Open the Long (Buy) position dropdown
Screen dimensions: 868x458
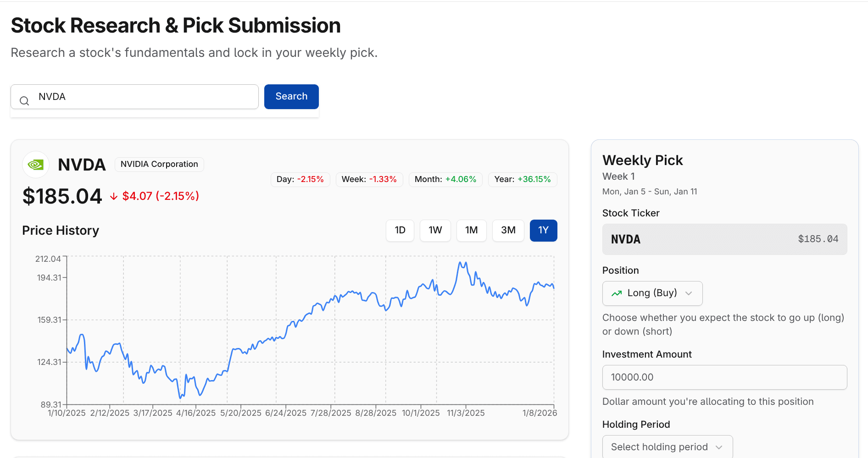[x=652, y=293]
